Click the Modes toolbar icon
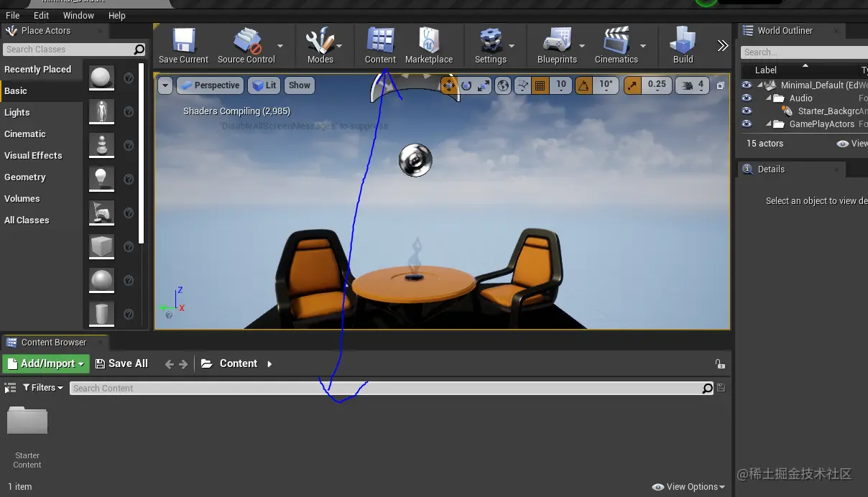This screenshot has height=497, width=868. tap(320, 46)
